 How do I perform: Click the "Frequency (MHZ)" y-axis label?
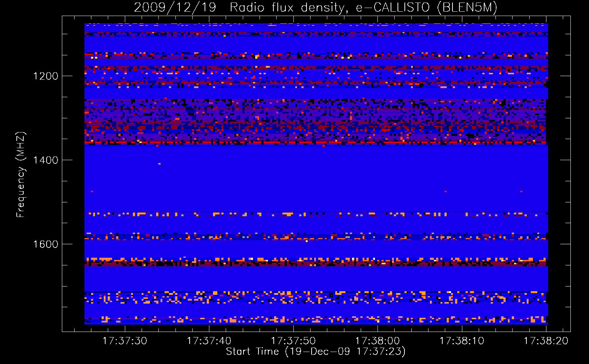pos(21,174)
